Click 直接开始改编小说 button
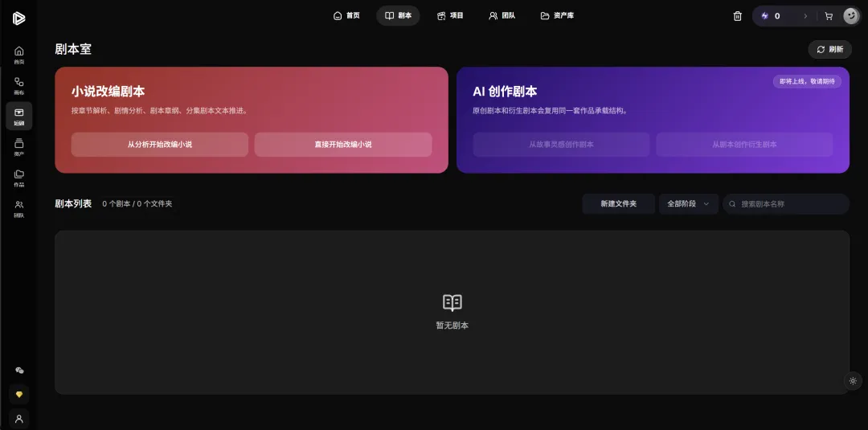Viewport: 868px width, 430px height. click(x=343, y=145)
